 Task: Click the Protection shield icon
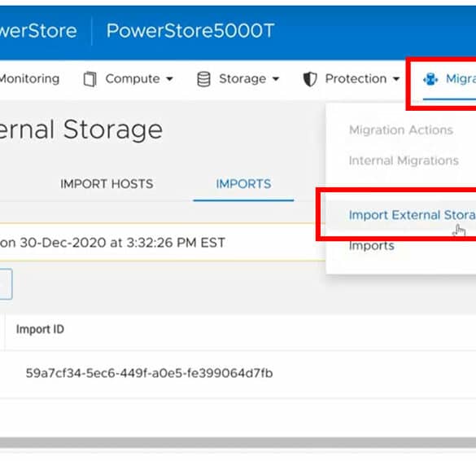tap(310, 79)
